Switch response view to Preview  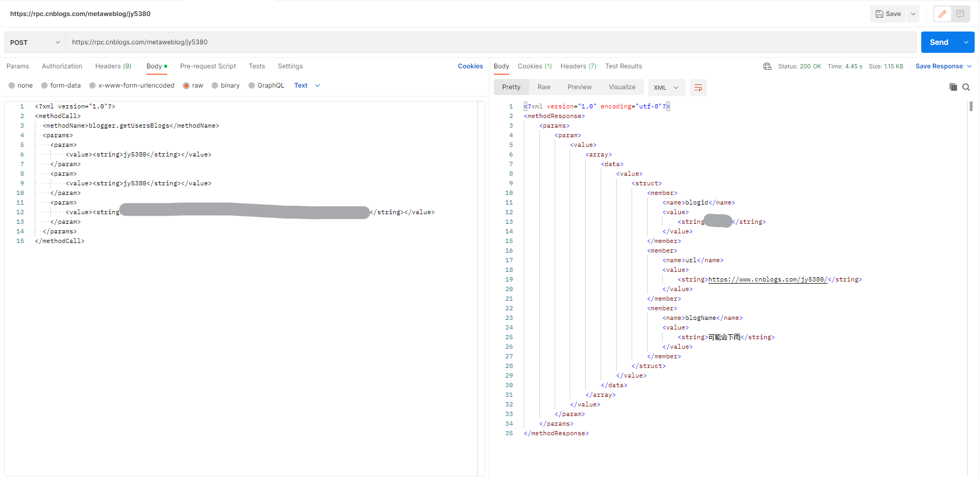[x=579, y=87]
